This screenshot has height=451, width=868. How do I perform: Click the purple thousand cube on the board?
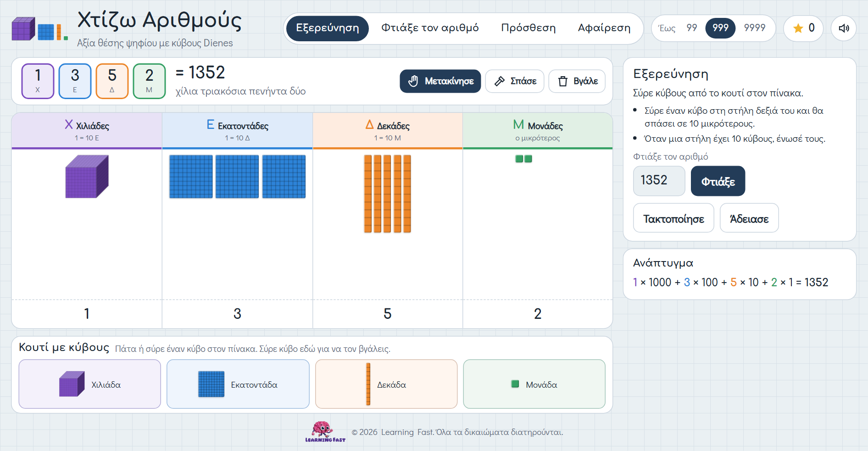click(87, 177)
